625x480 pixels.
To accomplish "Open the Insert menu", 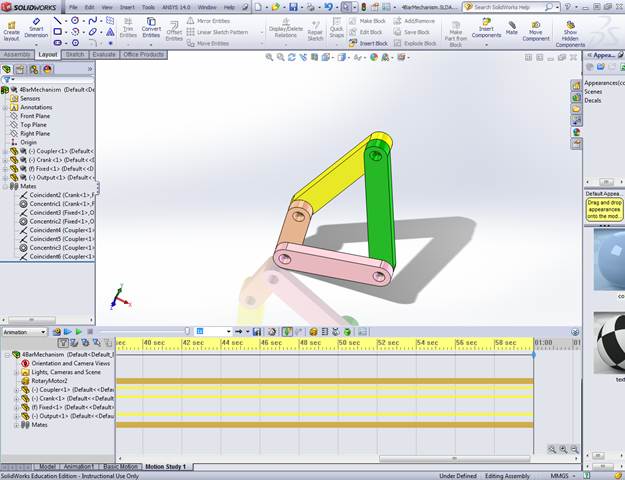I will [x=127, y=7].
